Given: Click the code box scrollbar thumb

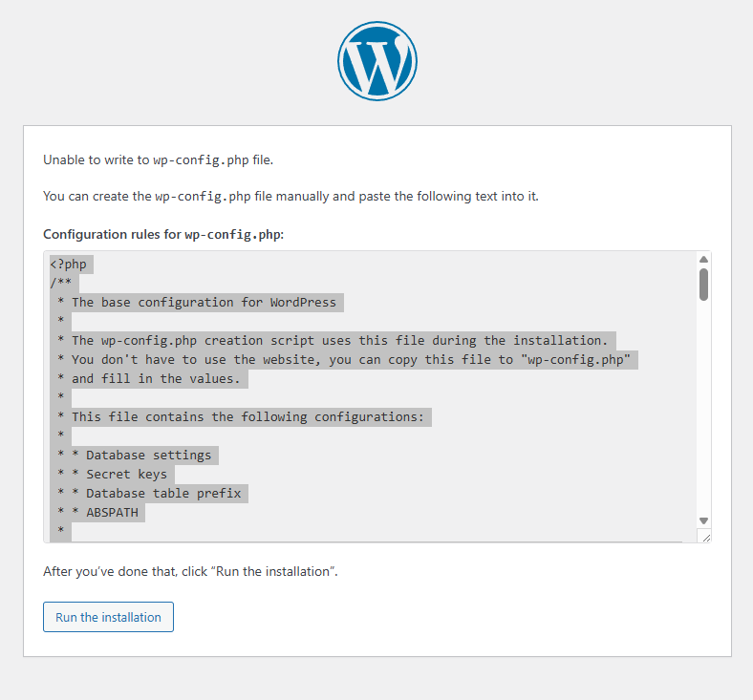Looking at the screenshot, I should tap(703, 285).
